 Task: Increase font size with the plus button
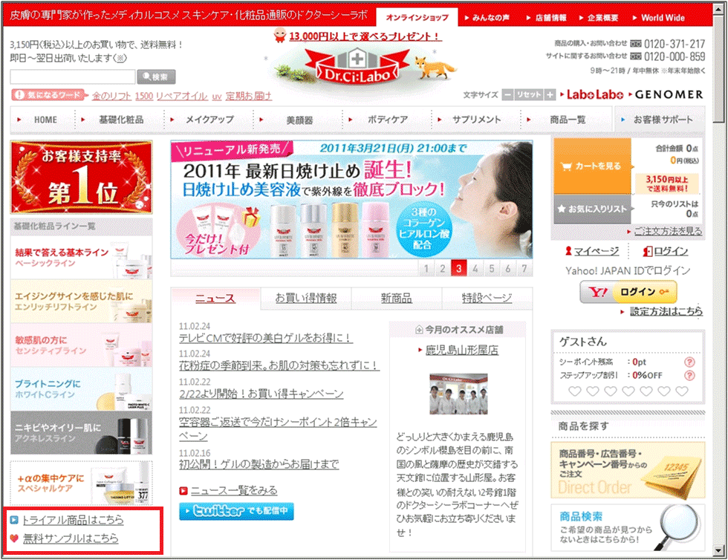click(x=550, y=95)
